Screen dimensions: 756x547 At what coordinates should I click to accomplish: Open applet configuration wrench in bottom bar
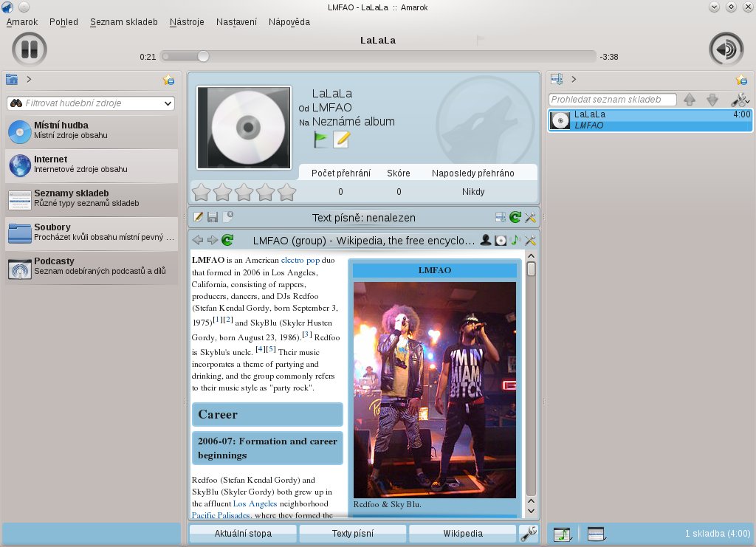coord(529,534)
